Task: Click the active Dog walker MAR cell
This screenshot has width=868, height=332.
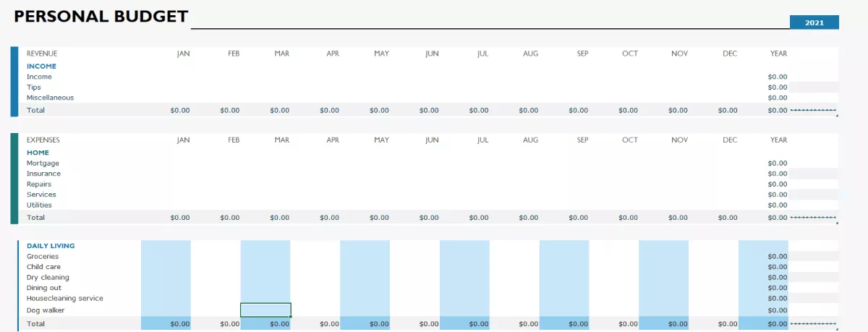Action: (265, 310)
